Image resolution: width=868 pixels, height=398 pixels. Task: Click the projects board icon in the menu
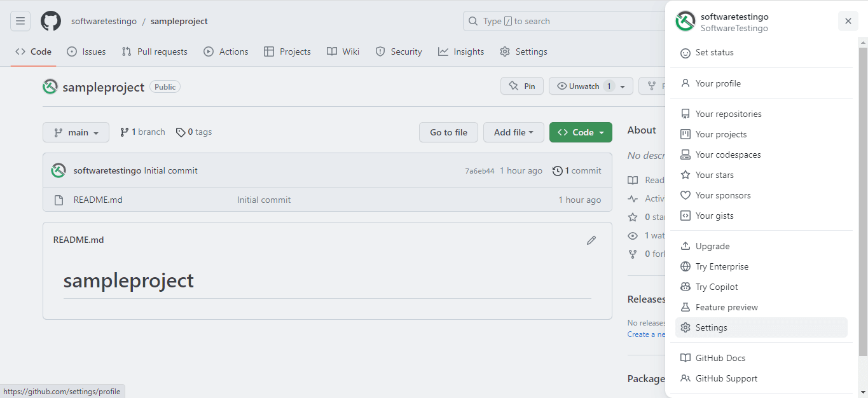pos(685,134)
